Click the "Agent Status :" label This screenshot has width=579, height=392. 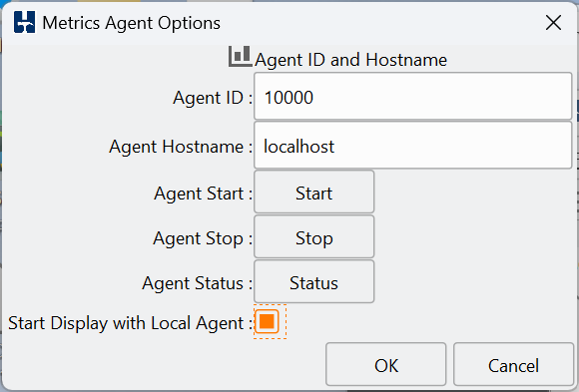[198, 283]
